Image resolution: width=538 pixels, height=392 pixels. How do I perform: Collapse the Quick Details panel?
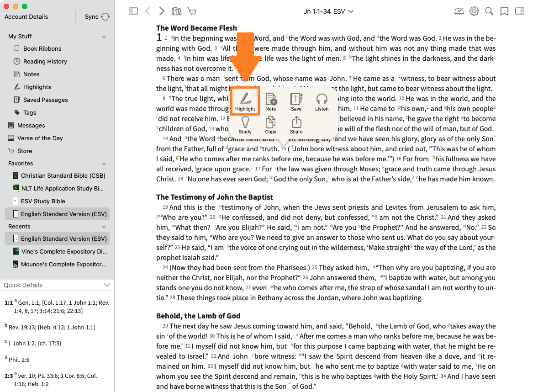coord(107,285)
